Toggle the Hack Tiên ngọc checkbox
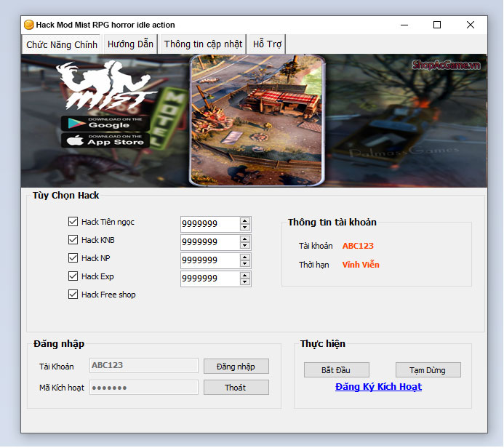 click(x=73, y=221)
